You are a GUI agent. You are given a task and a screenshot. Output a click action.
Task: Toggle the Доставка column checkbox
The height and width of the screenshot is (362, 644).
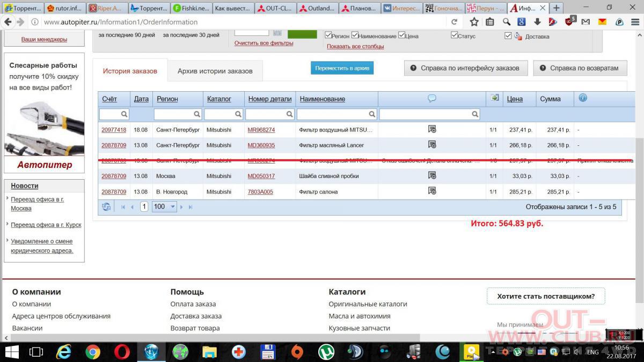tap(508, 35)
